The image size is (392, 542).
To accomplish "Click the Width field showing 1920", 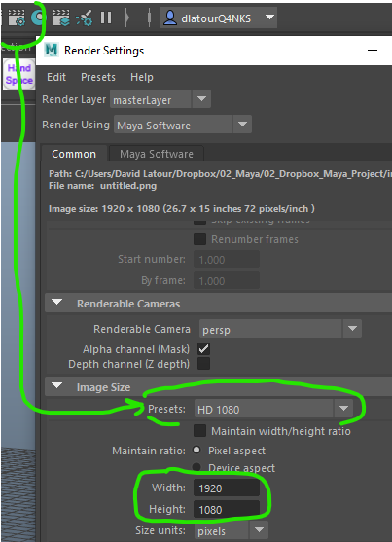I will click(x=227, y=488).
